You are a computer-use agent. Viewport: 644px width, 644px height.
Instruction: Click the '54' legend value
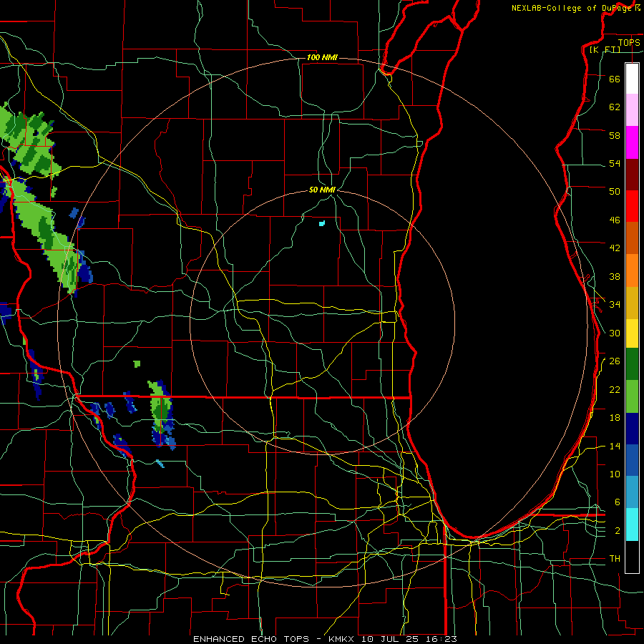coord(615,163)
